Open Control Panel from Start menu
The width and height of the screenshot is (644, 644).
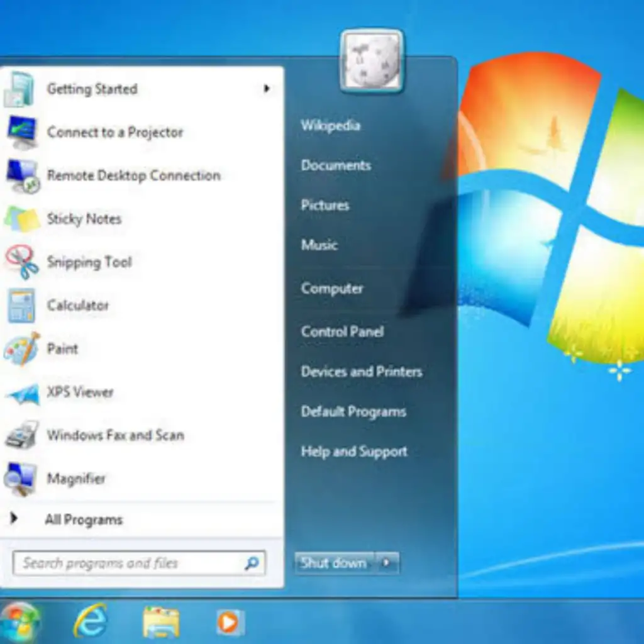(x=342, y=331)
